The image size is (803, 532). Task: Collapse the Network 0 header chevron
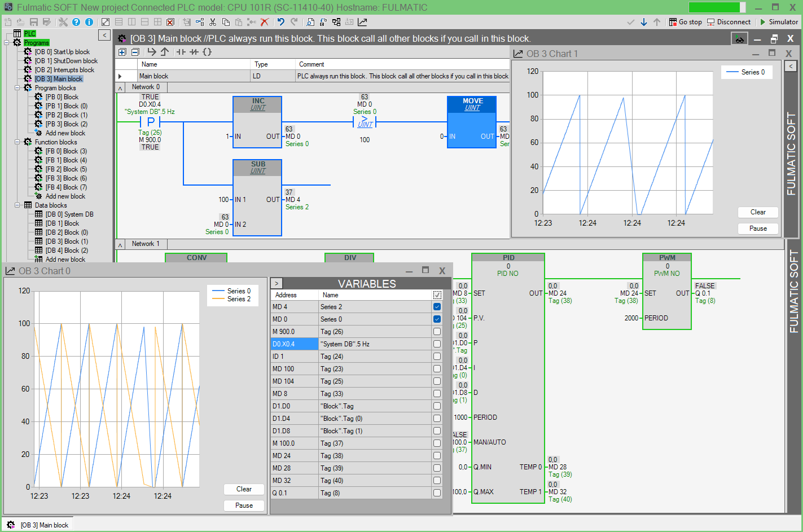119,87
